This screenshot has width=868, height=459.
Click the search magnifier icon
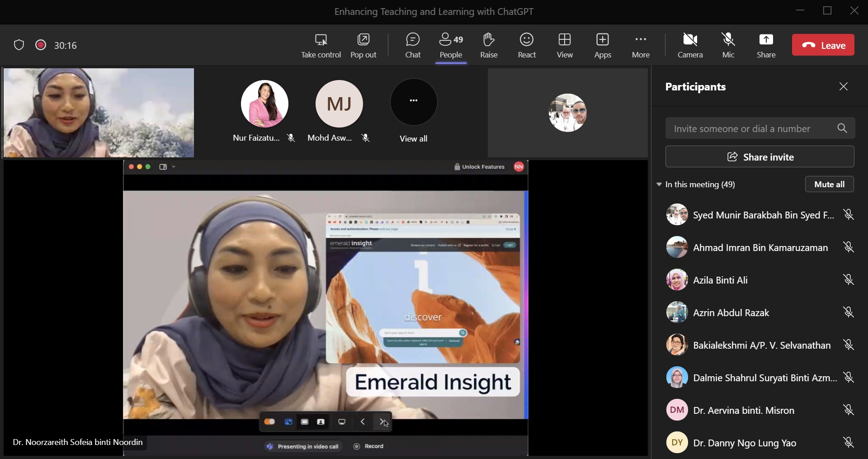tap(842, 128)
